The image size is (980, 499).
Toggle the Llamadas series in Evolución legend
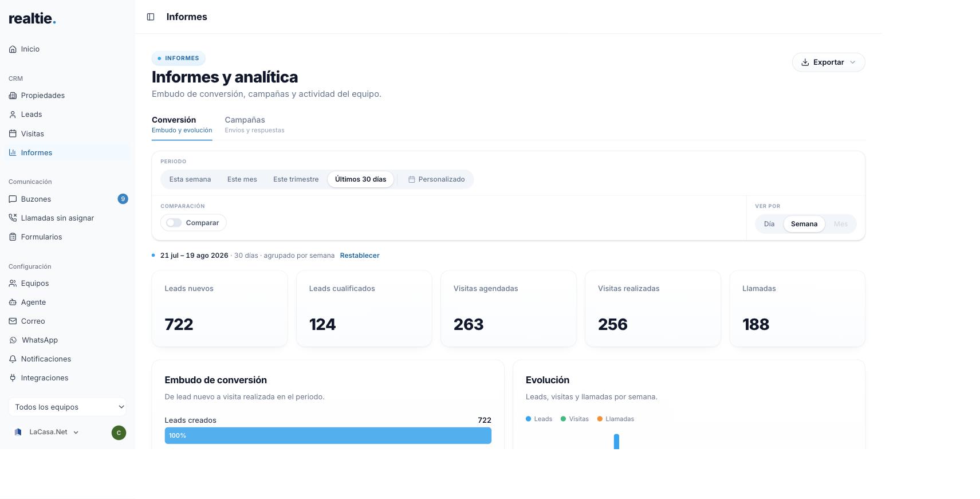pyautogui.click(x=616, y=419)
